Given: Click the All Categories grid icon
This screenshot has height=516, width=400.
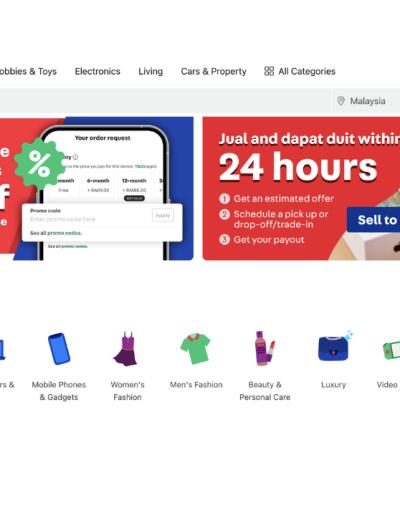Looking at the screenshot, I should [x=269, y=71].
